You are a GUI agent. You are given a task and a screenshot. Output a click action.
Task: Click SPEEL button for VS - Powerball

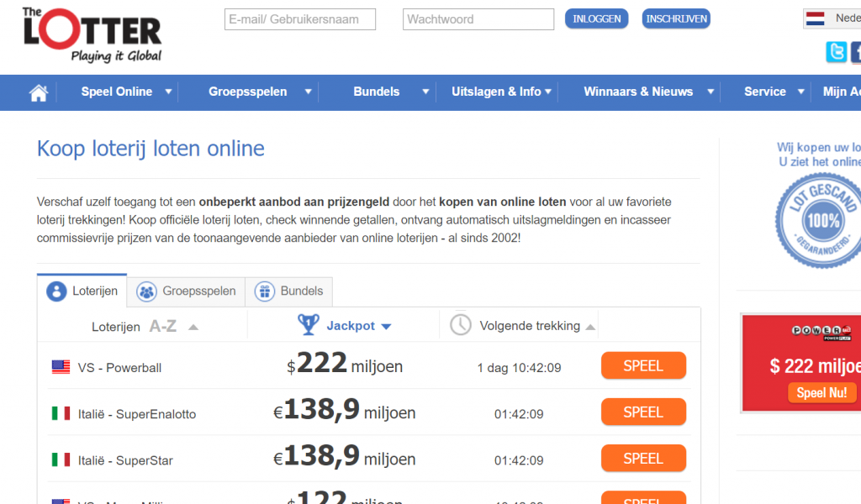pyautogui.click(x=643, y=366)
